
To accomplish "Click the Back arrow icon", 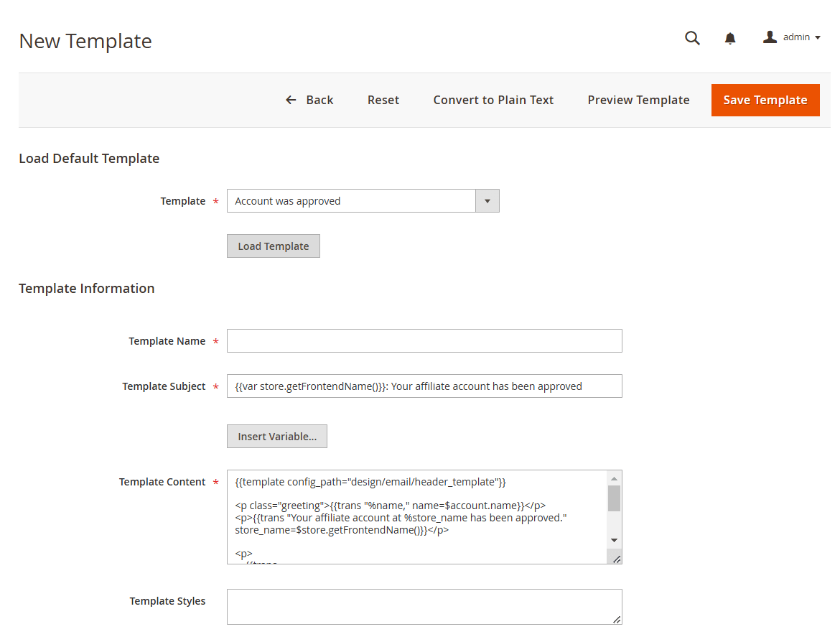I will [291, 100].
